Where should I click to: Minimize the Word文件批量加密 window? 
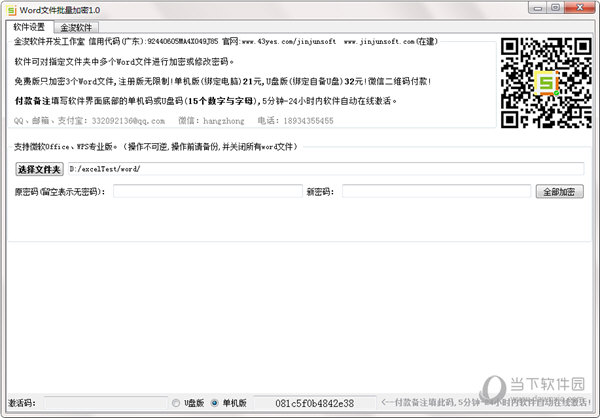pyautogui.click(x=538, y=8)
